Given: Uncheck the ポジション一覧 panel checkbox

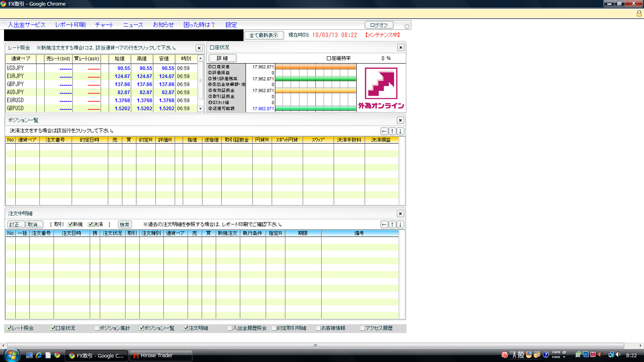Looking at the screenshot, I should 142,328.
